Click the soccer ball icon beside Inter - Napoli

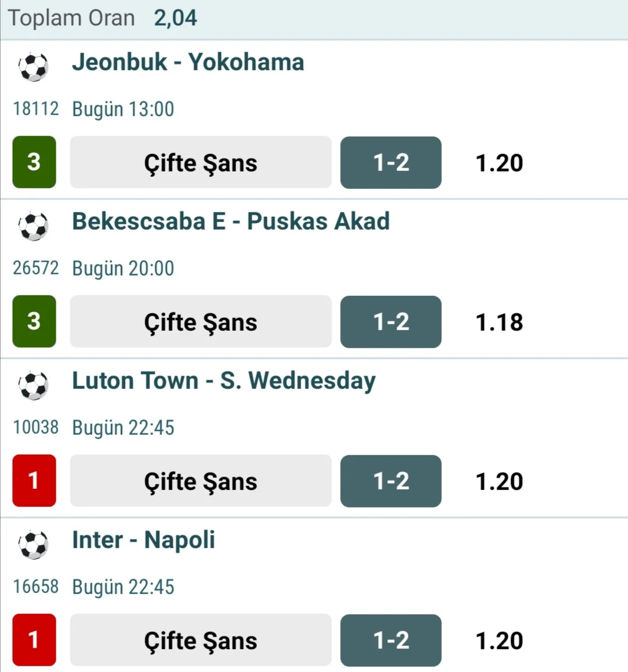[x=33, y=545]
